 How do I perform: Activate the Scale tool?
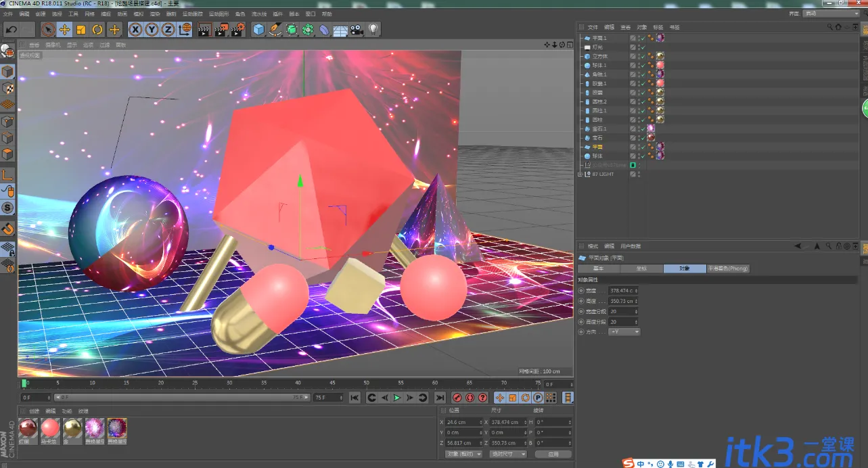[81, 29]
